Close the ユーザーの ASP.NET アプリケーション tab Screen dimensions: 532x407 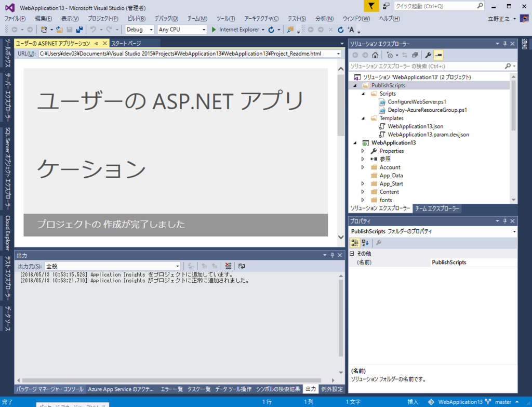(x=105, y=44)
